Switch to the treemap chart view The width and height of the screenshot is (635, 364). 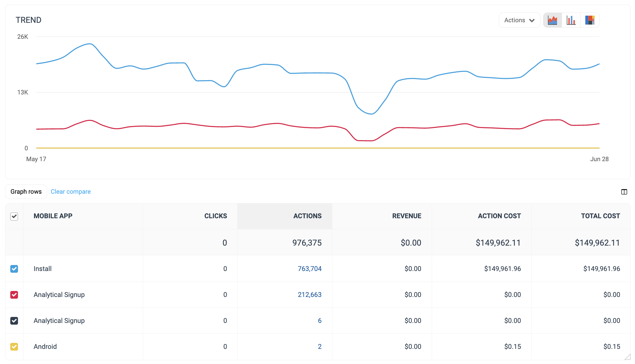tap(590, 20)
